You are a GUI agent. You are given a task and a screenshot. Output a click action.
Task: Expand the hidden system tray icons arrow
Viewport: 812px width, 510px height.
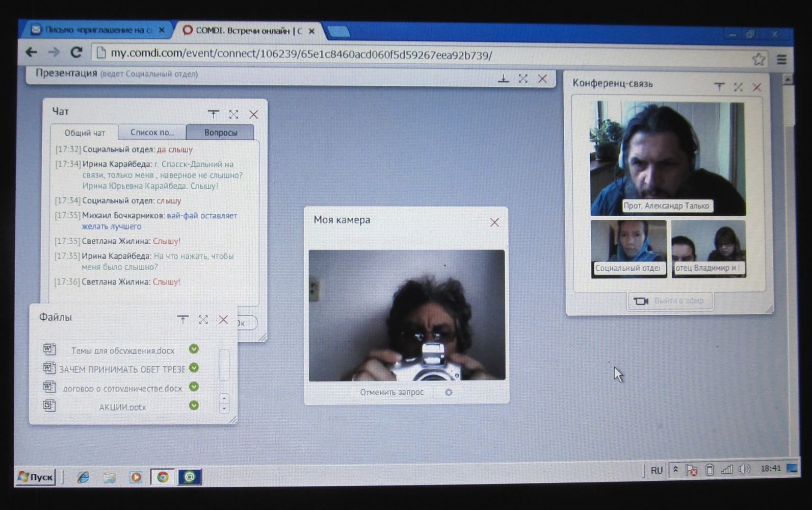point(675,470)
